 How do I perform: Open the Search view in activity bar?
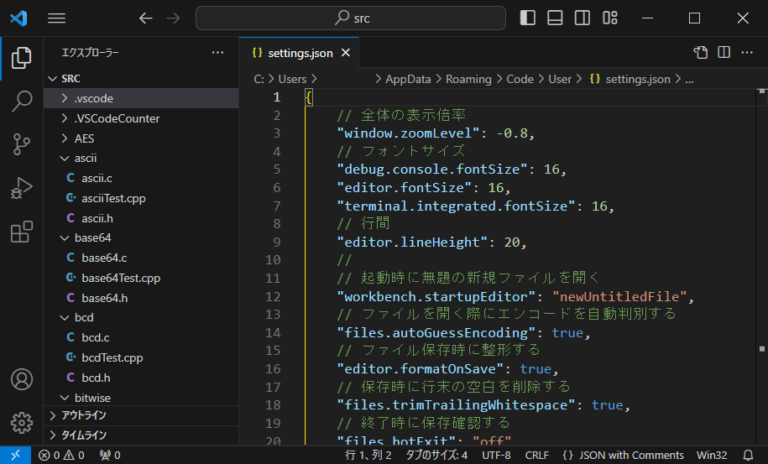tap(21, 100)
